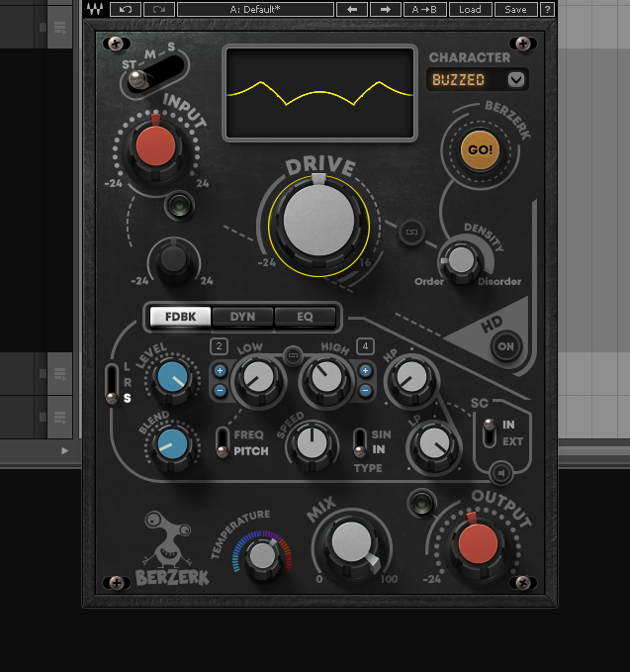Click the Berzerk monster logo
This screenshot has width=630, height=672.
click(x=172, y=548)
